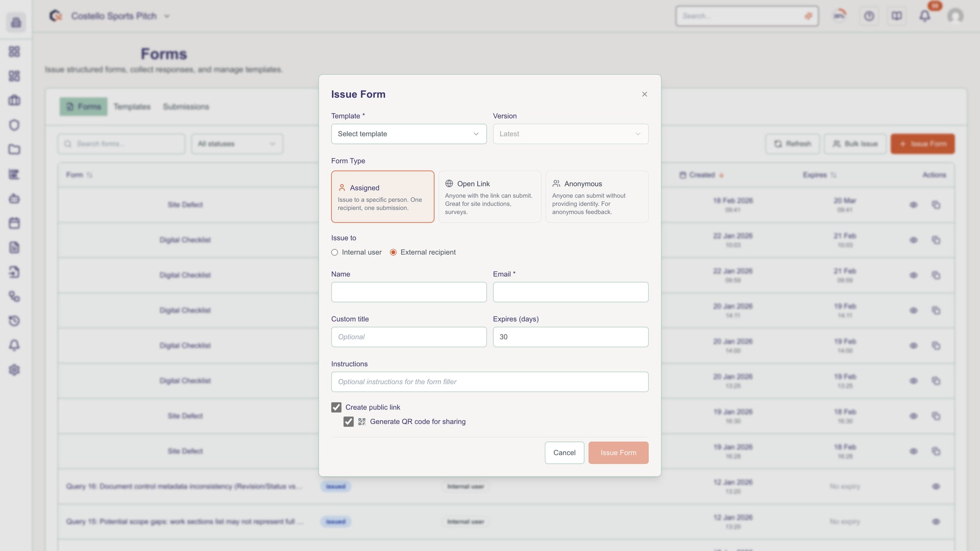Open the All statuses filter dropdown

click(x=237, y=144)
